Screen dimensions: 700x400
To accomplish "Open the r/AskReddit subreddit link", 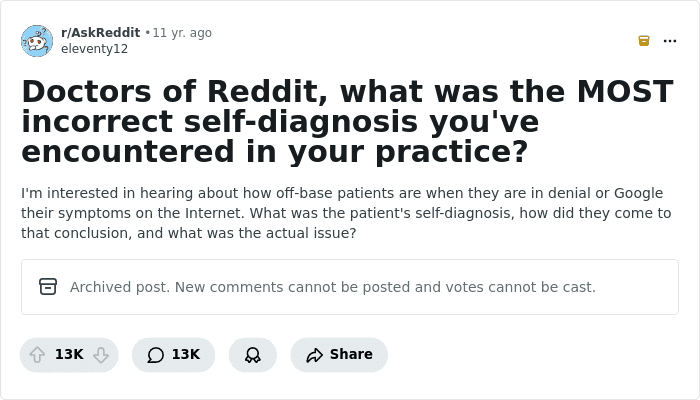I will coord(100,33).
